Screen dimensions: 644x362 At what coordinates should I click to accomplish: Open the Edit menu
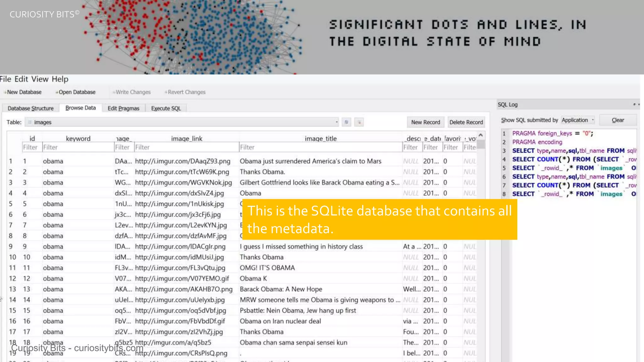click(x=21, y=79)
